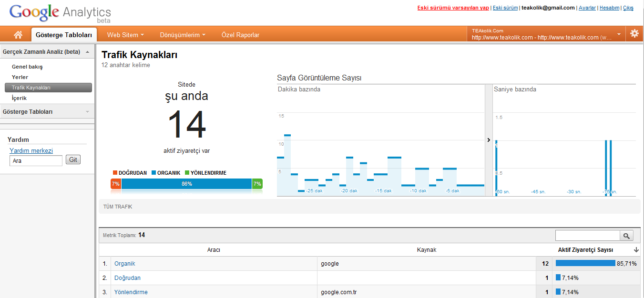Click the Yardım sidebar heading
The image size is (644, 298).
point(19,140)
